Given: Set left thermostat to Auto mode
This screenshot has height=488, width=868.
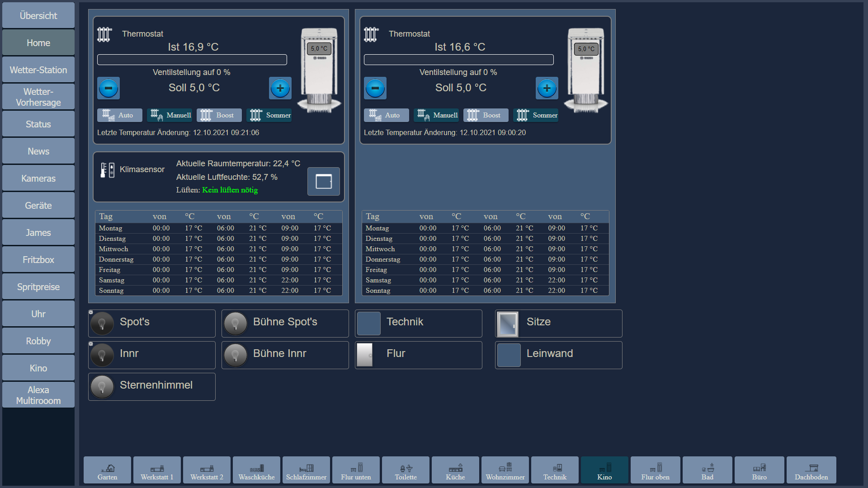Looking at the screenshot, I should click(120, 115).
